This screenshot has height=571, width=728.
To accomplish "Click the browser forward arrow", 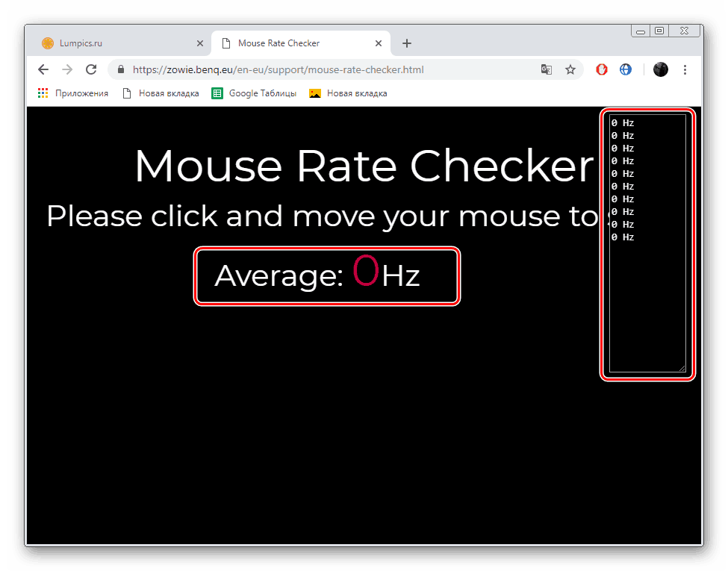I will pyautogui.click(x=67, y=69).
